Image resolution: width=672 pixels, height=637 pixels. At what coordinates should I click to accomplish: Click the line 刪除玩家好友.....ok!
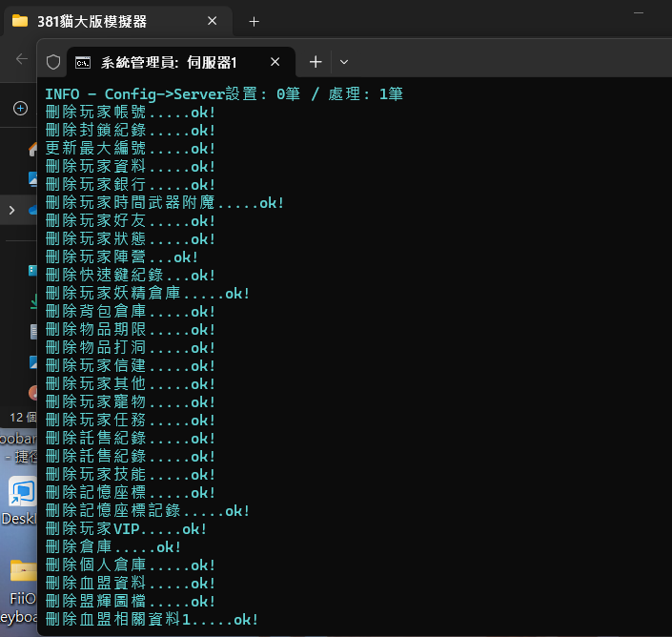(x=131, y=221)
